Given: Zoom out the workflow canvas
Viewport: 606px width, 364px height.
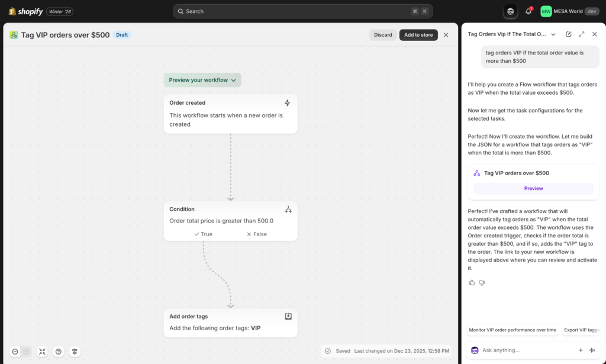Looking at the screenshot, I should 15,351.
